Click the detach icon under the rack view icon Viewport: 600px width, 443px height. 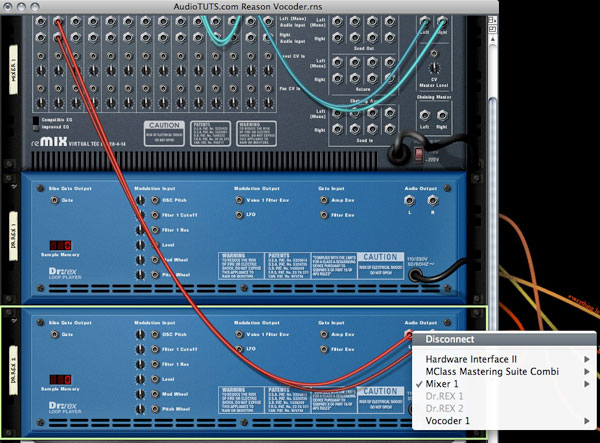(493, 29)
